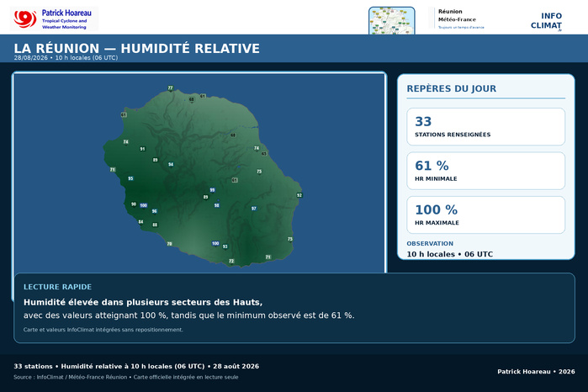Click 'Humidité élevée dans plusieurs secteurs des Hauts'
Viewport: 588px width, 392px height.
[143, 302]
